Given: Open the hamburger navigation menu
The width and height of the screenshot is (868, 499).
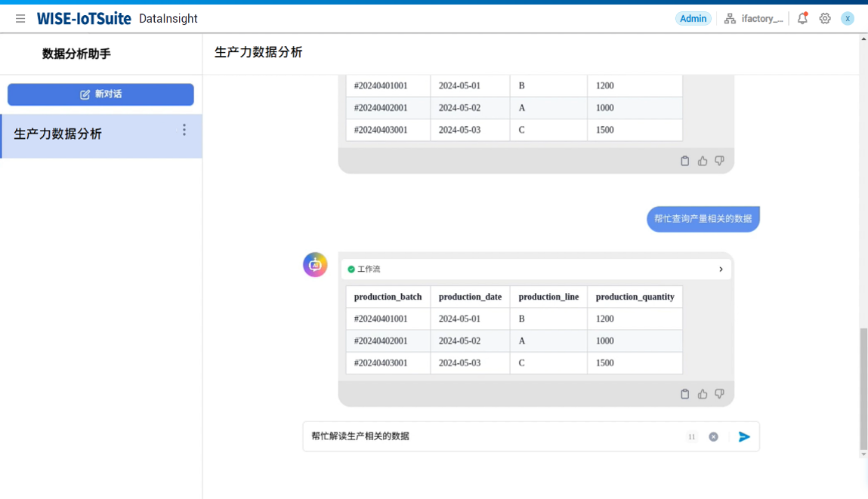Looking at the screenshot, I should click(20, 19).
